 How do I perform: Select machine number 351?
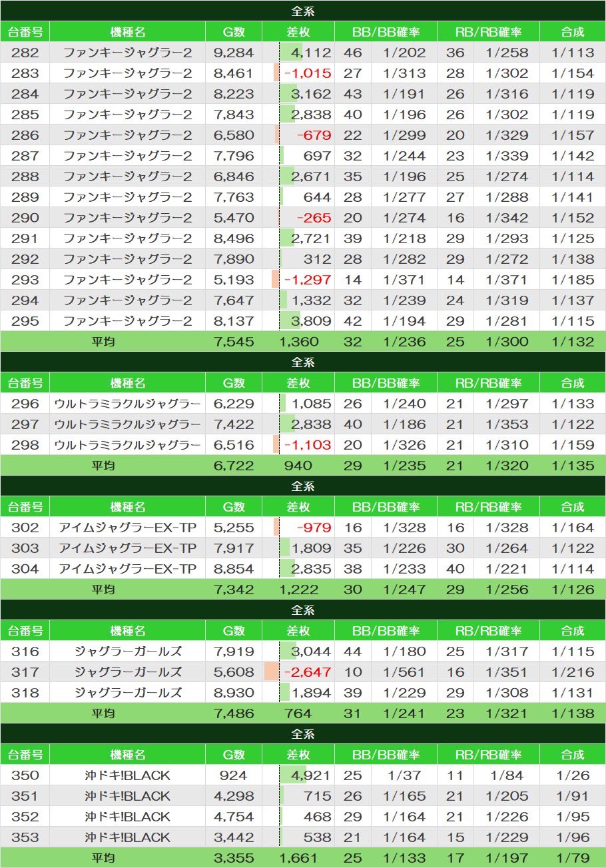point(25,796)
